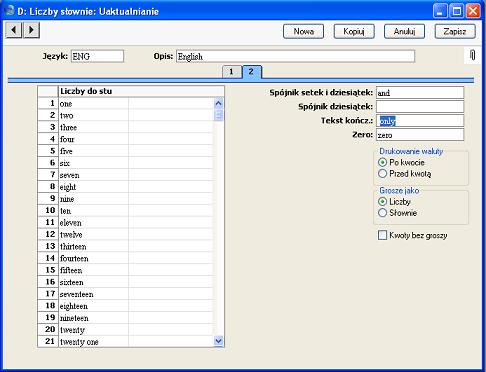
Task: Click list scroll up arrow
Action: (x=218, y=103)
